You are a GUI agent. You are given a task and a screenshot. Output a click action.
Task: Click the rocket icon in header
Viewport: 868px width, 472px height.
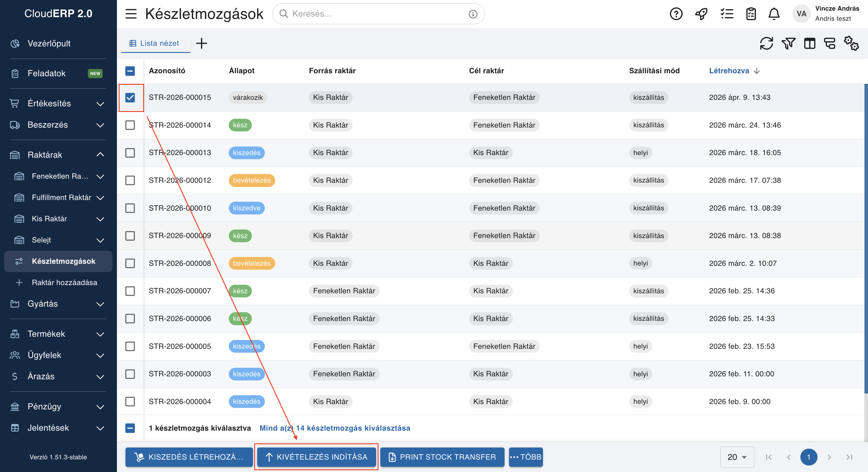click(701, 14)
